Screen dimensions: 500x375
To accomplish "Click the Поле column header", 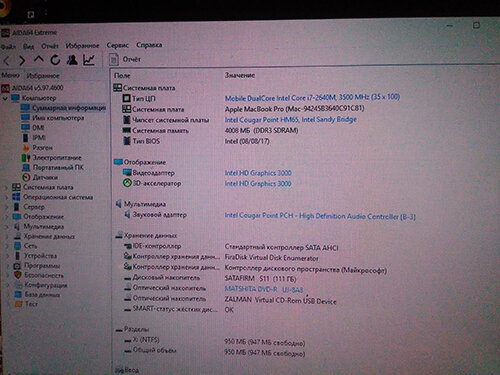I will pos(122,76).
